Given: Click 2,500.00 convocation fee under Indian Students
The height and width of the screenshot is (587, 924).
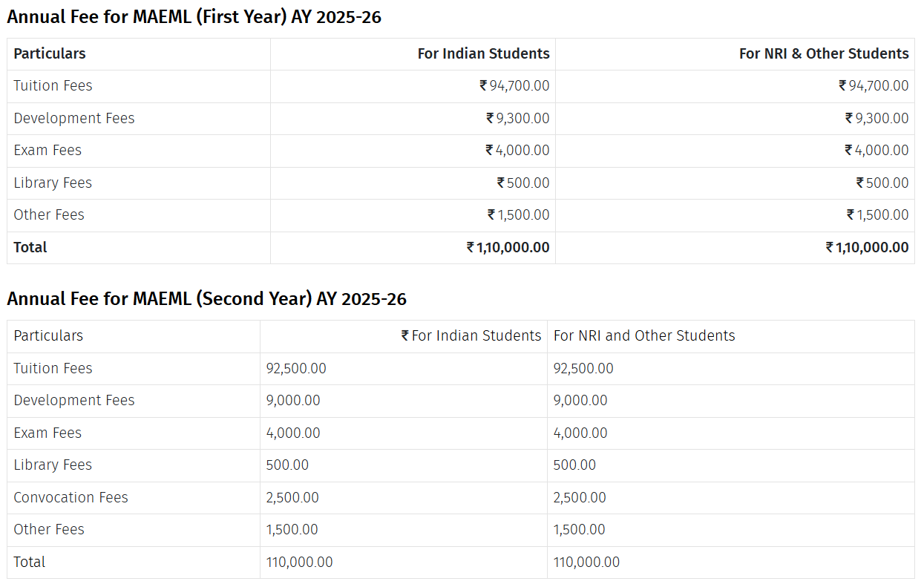Looking at the screenshot, I should [x=292, y=497].
